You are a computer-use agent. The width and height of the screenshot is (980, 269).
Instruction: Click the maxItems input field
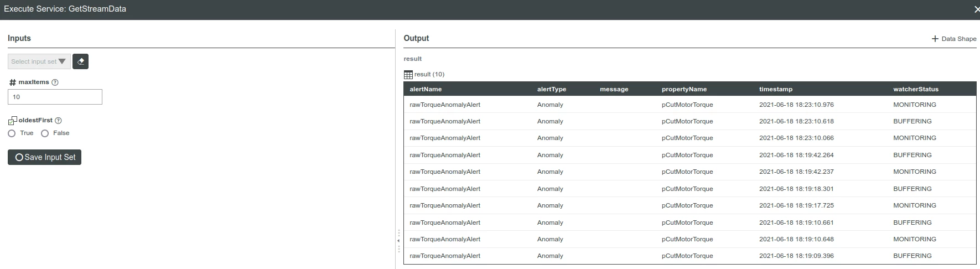pos(55,97)
